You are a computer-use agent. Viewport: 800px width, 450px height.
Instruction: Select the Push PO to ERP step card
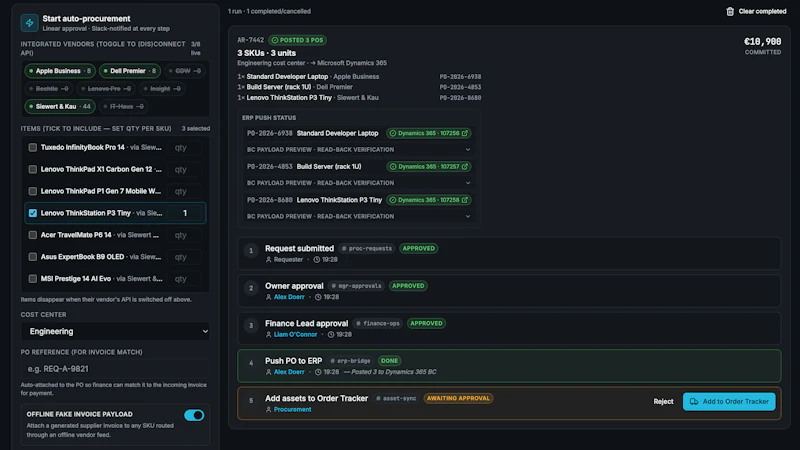tap(509, 366)
